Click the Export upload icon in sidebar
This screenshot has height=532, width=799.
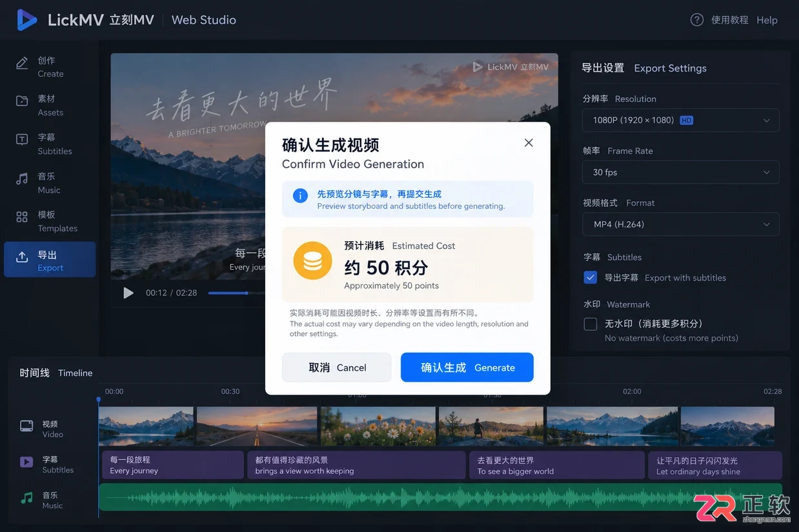pos(22,257)
